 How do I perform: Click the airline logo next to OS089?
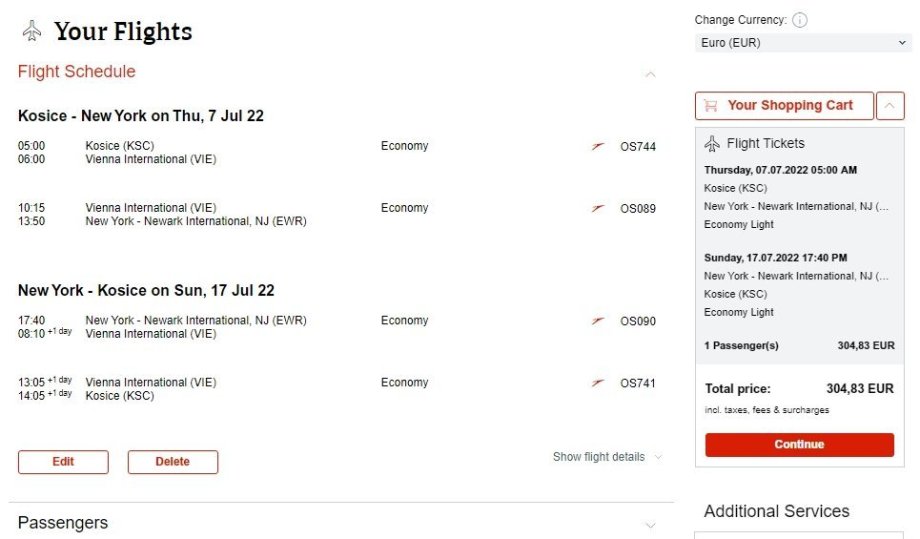598,209
